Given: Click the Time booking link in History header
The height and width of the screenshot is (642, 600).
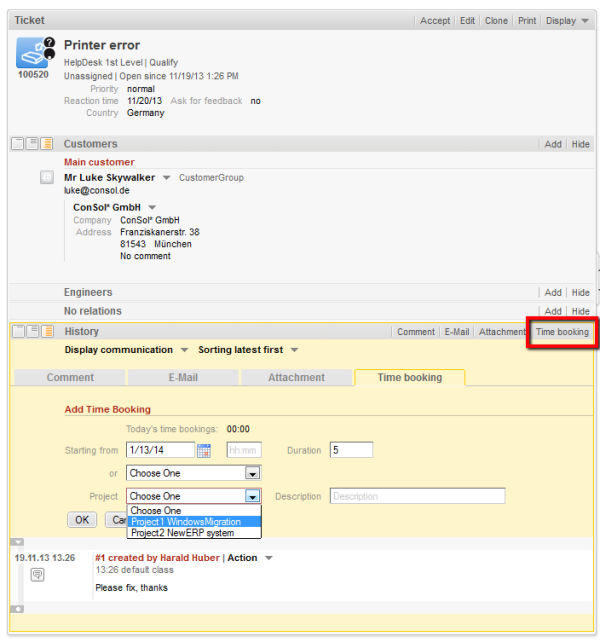Looking at the screenshot, I should coord(561,331).
